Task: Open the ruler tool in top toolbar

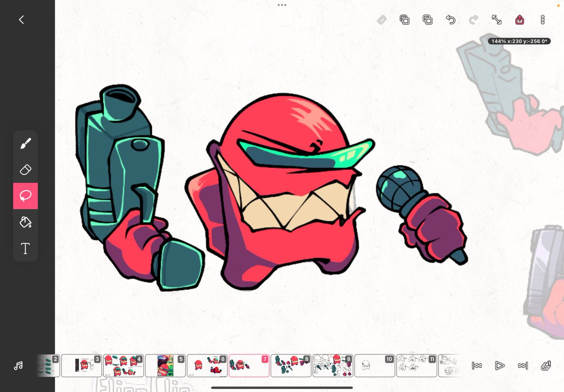Action: pos(382,20)
